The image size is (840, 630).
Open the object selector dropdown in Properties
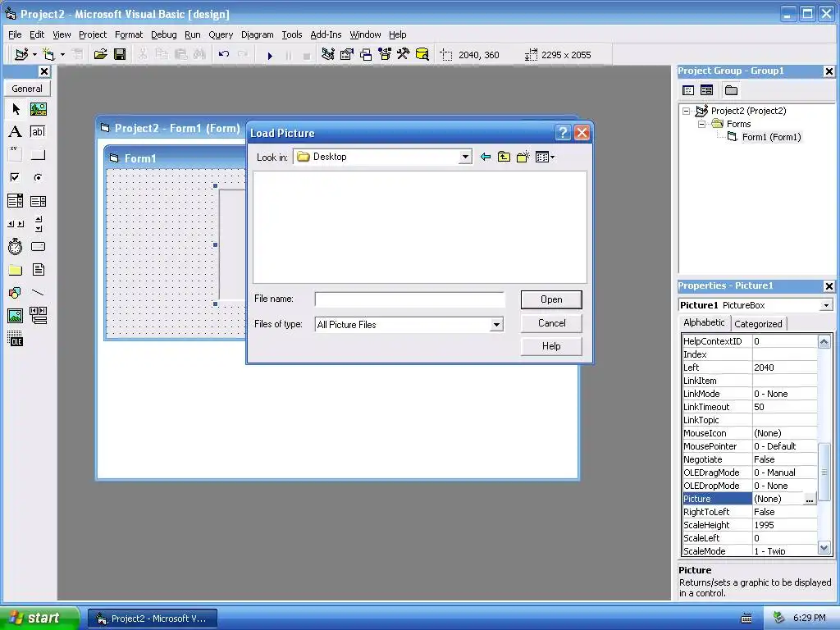827,305
